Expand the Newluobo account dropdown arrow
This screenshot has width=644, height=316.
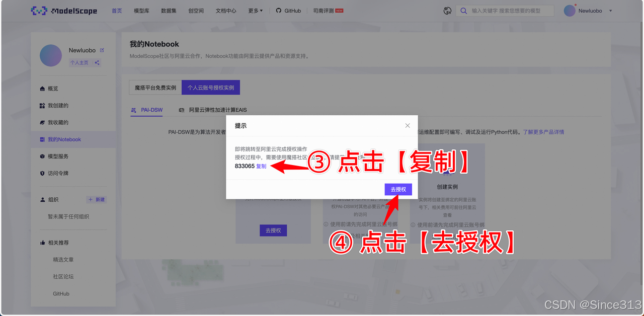(x=611, y=11)
